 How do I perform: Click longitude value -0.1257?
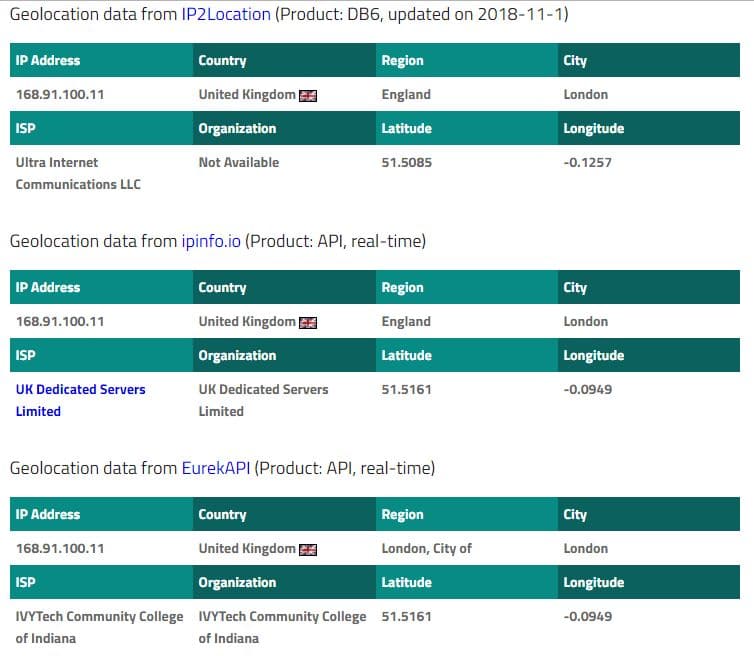point(587,162)
